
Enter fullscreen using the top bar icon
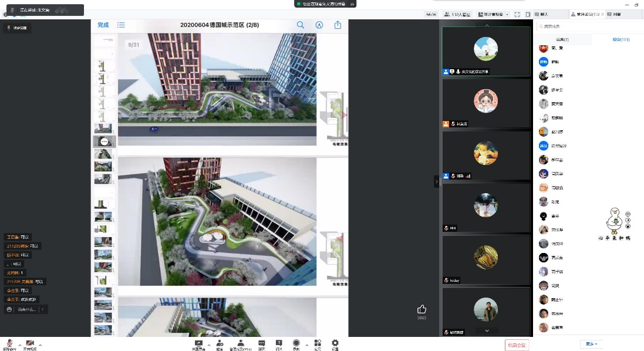[517, 15]
